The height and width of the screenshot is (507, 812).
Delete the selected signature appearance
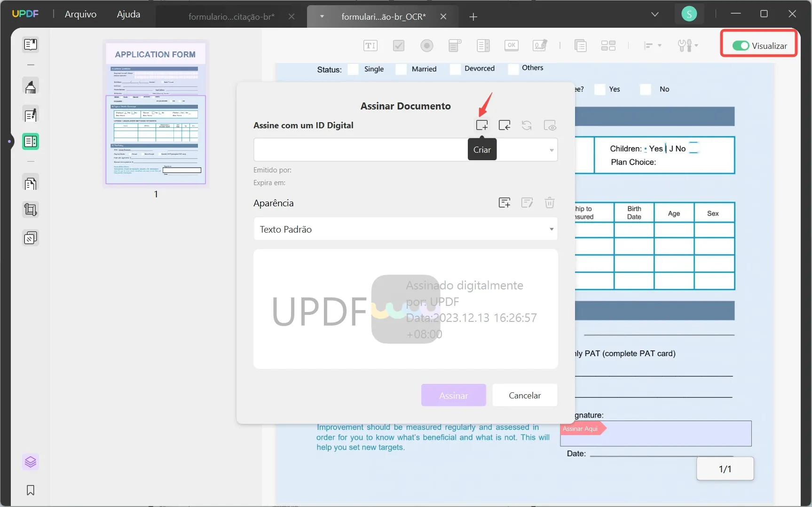pyautogui.click(x=550, y=203)
